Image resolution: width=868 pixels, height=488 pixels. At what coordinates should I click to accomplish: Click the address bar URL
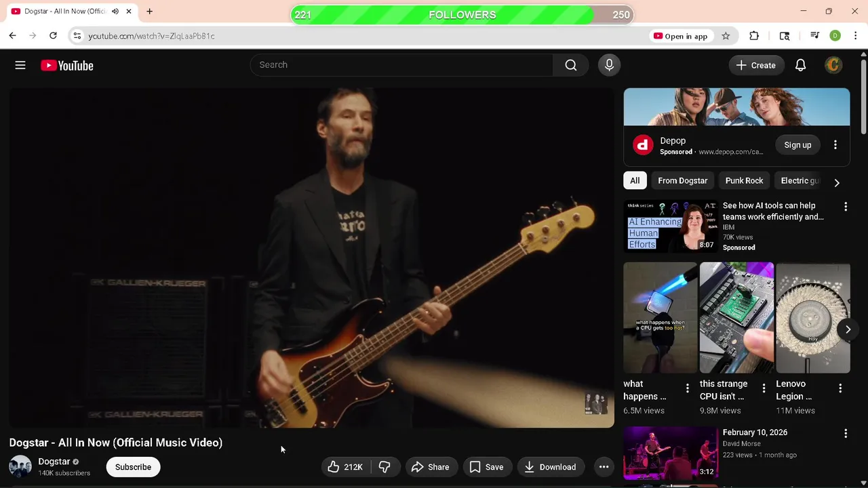coord(151,36)
